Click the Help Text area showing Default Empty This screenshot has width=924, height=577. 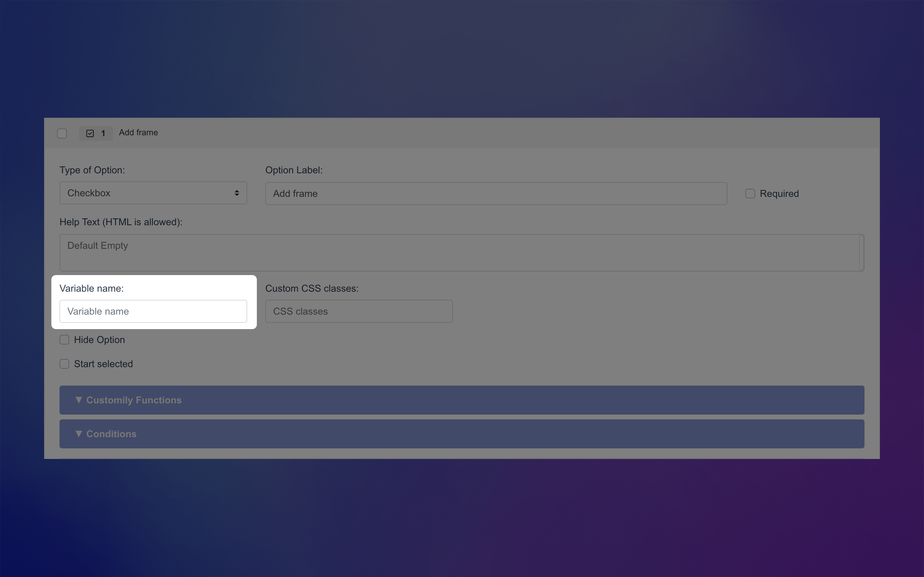click(x=461, y=253)
